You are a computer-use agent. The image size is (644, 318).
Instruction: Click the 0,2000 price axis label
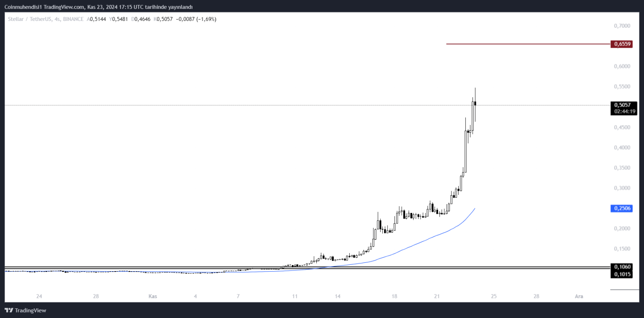622,229
